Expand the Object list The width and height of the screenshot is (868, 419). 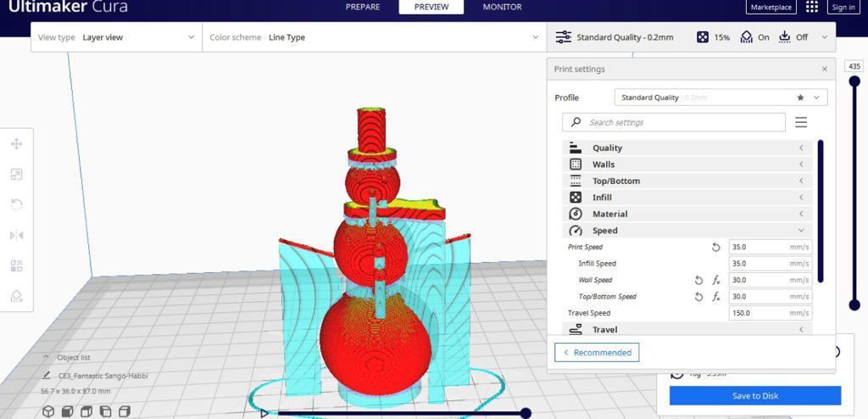[x=68, y=358]
